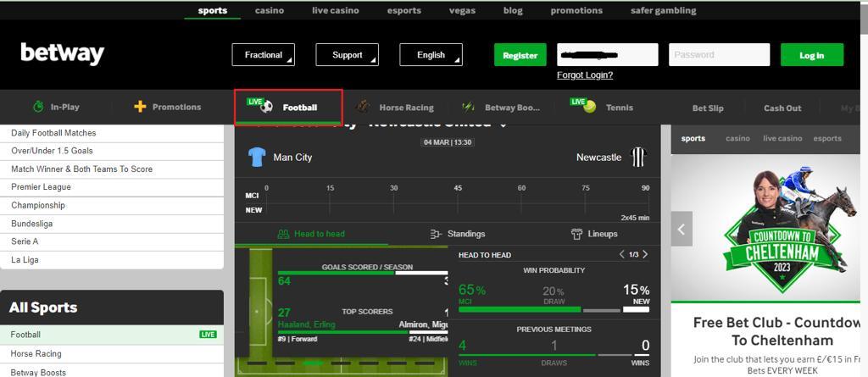Click the goals scored per season bar
868x377 pixels.
pyautogui.click(x=363, y=273)
